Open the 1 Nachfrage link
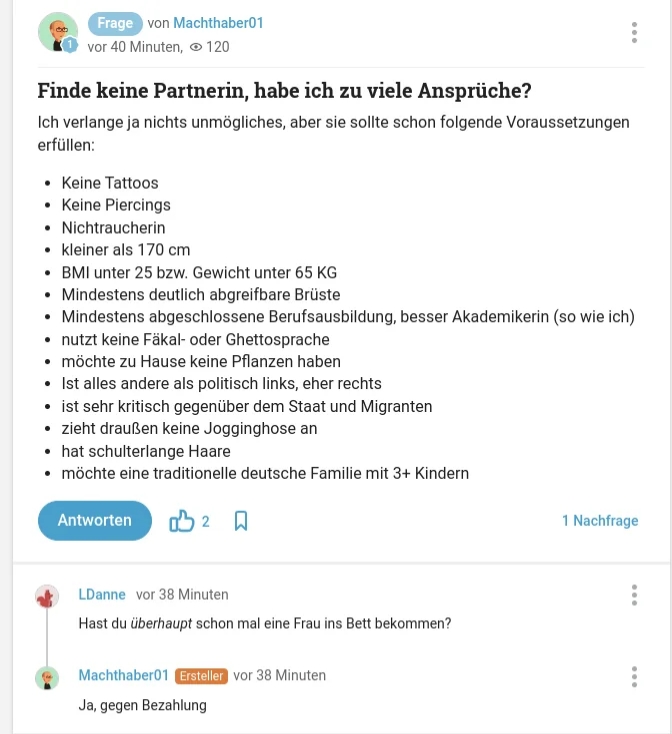Viewport: 672px width, 734px height. point(599,520)
